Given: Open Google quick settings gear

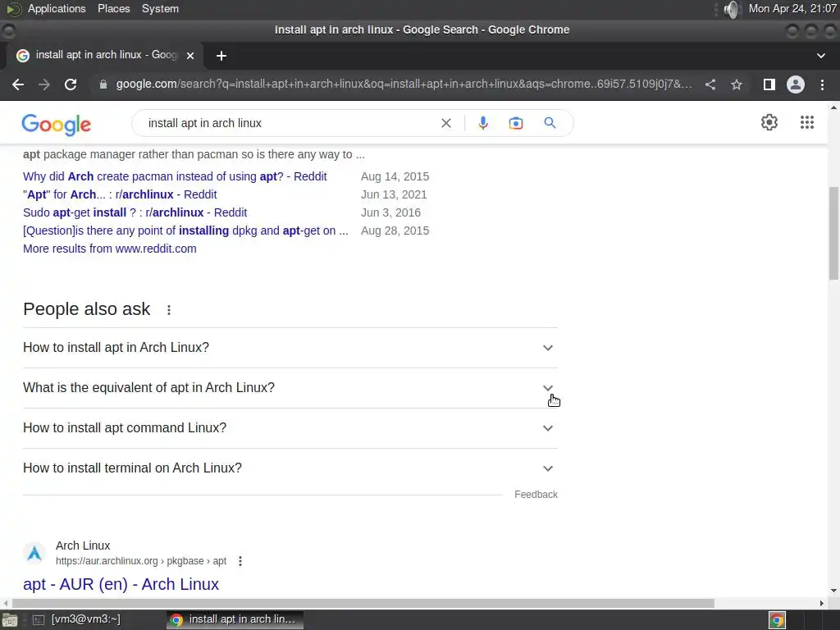Looking at the screenshot, I should (769, 122).
